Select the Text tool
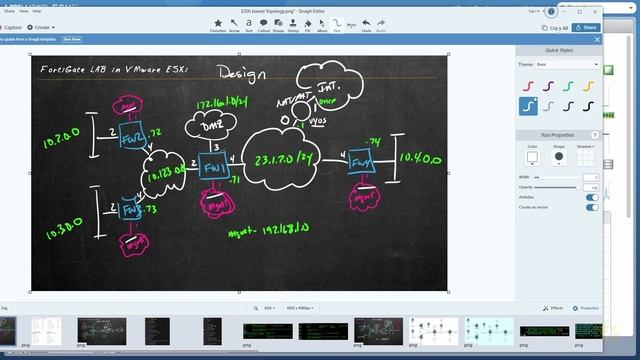The image size is (640, 360). (249, 25)
